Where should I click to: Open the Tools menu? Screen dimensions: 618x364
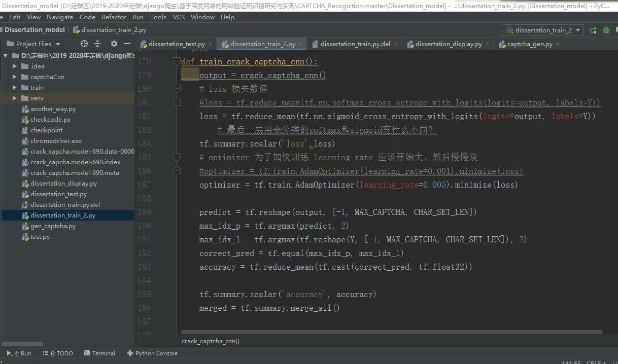tap(158, 17)
